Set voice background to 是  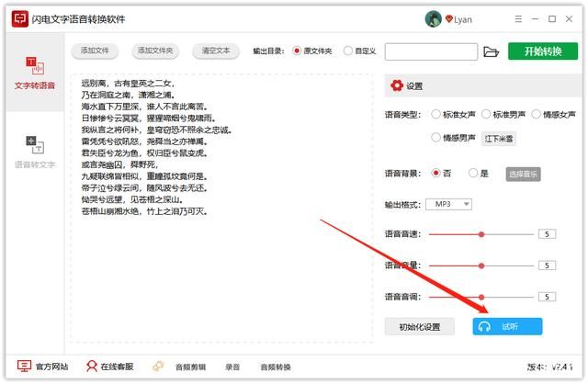pos(473,173)
